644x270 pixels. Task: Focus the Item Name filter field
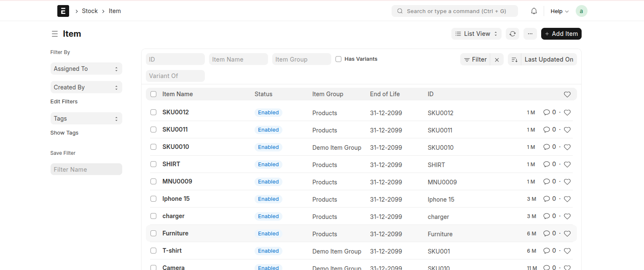238,59
